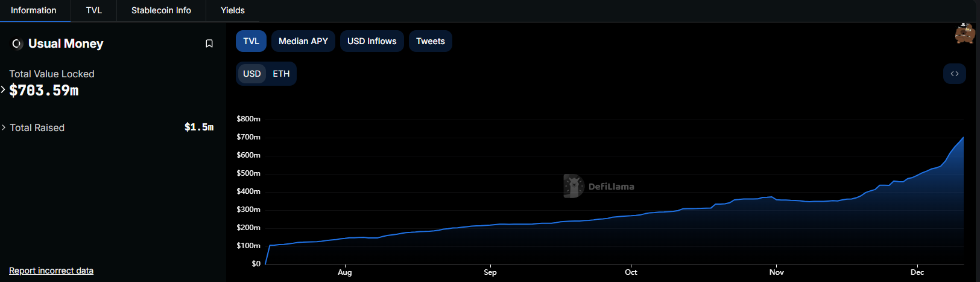The image size is (980, 282).
Task: Click the Nov label on chart axis
Action: [777, 272]
